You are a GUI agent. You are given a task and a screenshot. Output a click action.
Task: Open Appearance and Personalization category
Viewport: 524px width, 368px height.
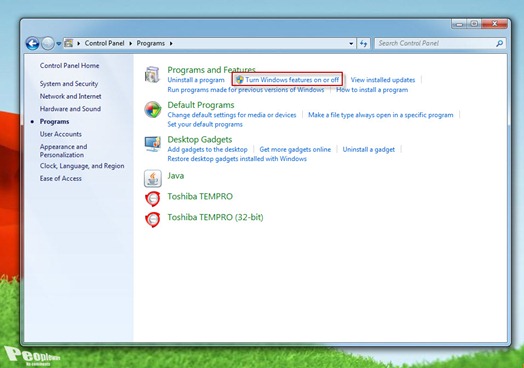pos(63,151)
